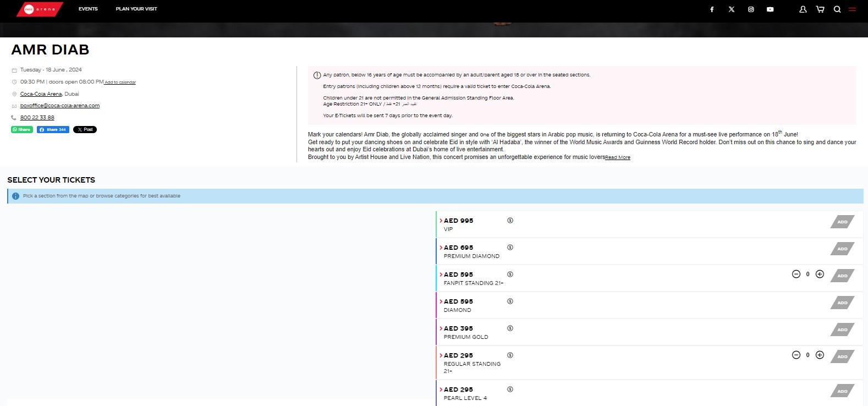Click the price info icon for Pearl Level 4

510,389
